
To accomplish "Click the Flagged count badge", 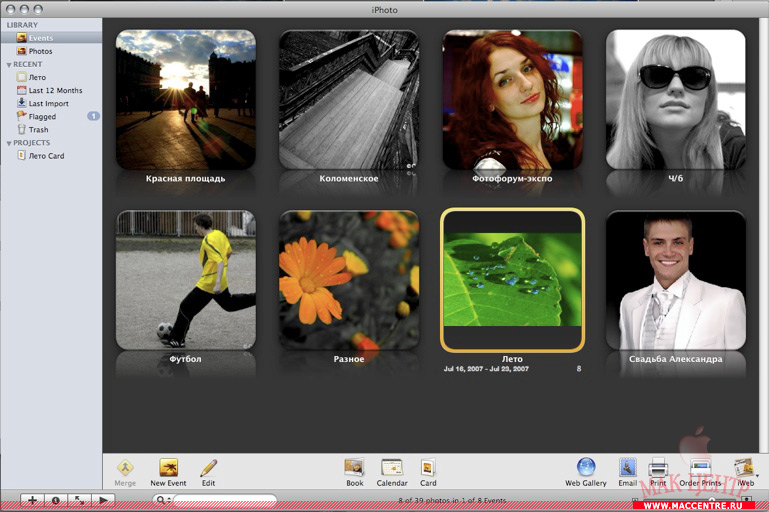I will click(93, 116).
